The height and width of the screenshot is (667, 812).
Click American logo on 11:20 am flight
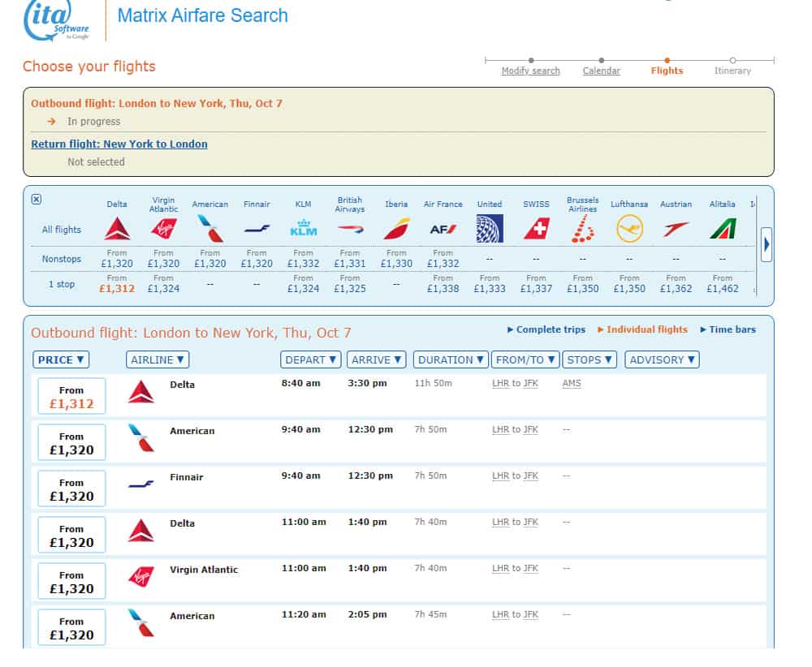coord(140,623)
